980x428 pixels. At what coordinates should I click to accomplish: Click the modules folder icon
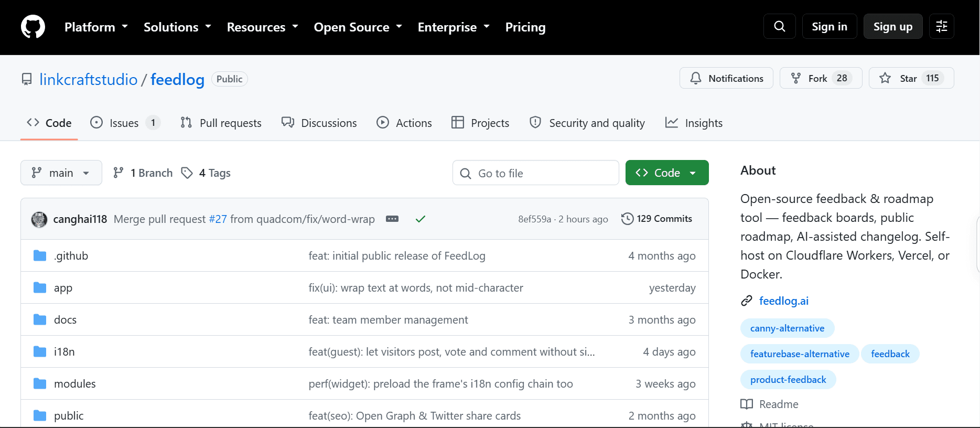pos(40,383)
